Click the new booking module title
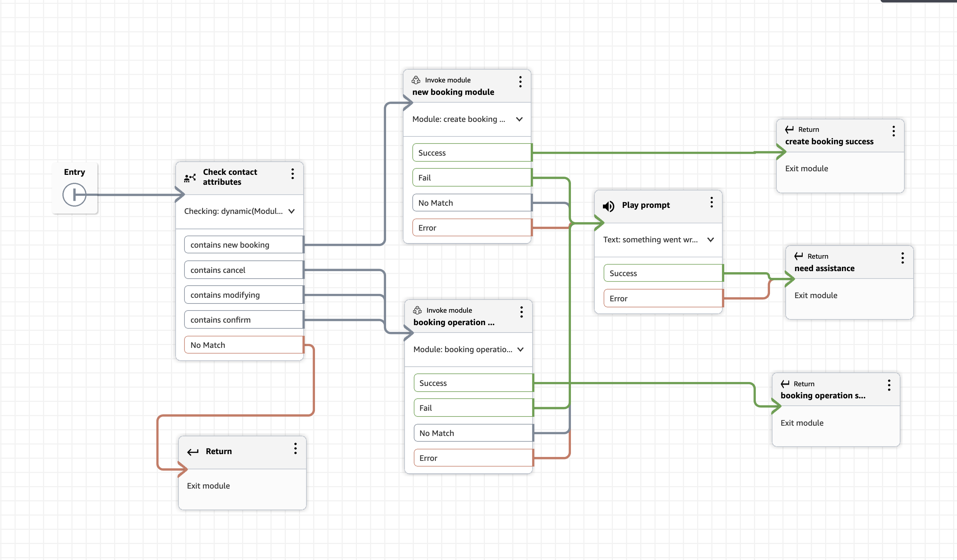The width and height of the screenshot is (957, 560). 453,92
